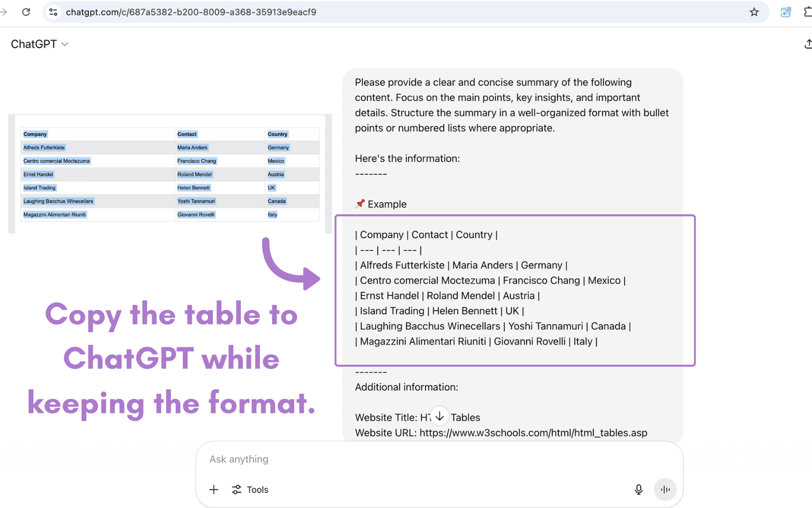Click the plus attach icon in composer

[214, 490]
